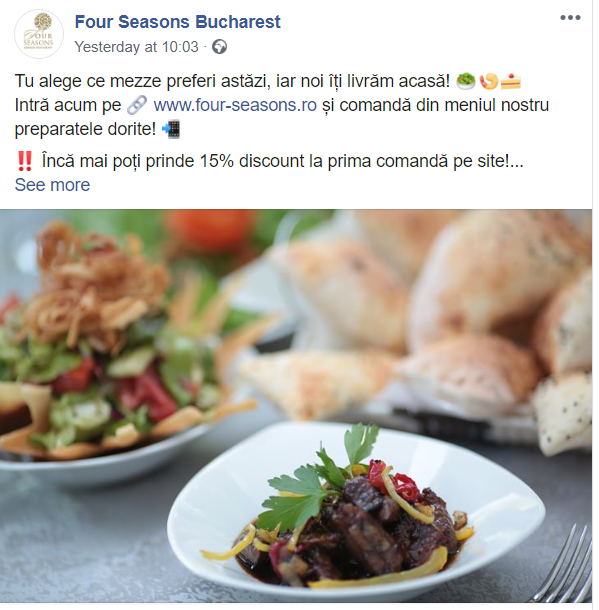The width and height of the screenshot is (599, 610).
Task: Click the mobile phone emoji
Action: click(172, 129)
